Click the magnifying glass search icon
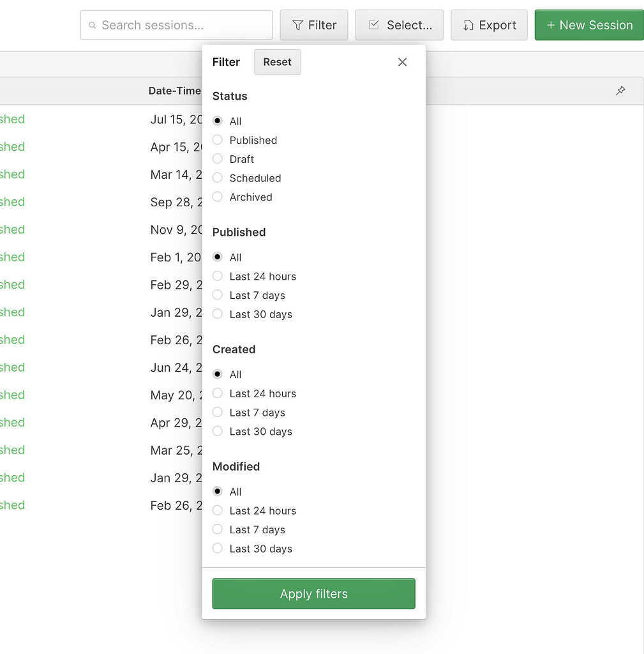The image size is (644, 654). (93, 26)
